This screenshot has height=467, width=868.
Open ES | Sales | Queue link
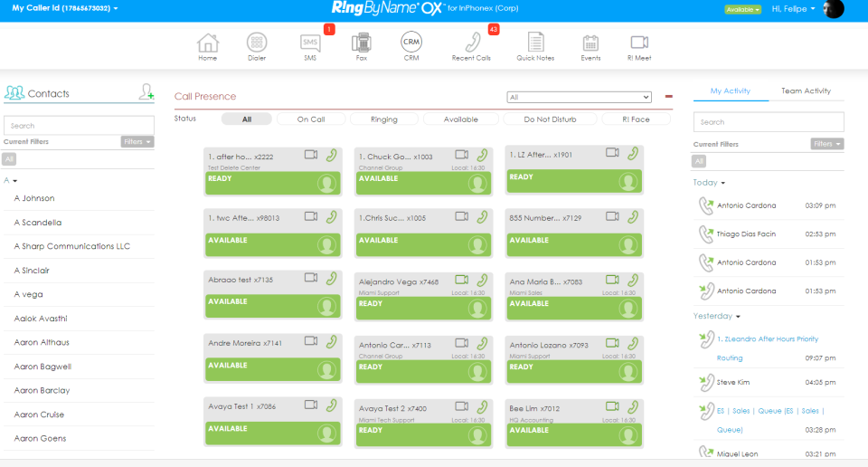pos(770,420)
